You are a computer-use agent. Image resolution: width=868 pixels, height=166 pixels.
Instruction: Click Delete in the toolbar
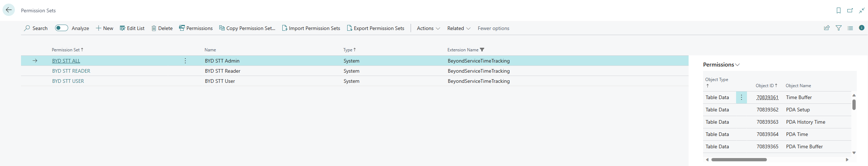(x=162, y=28)
